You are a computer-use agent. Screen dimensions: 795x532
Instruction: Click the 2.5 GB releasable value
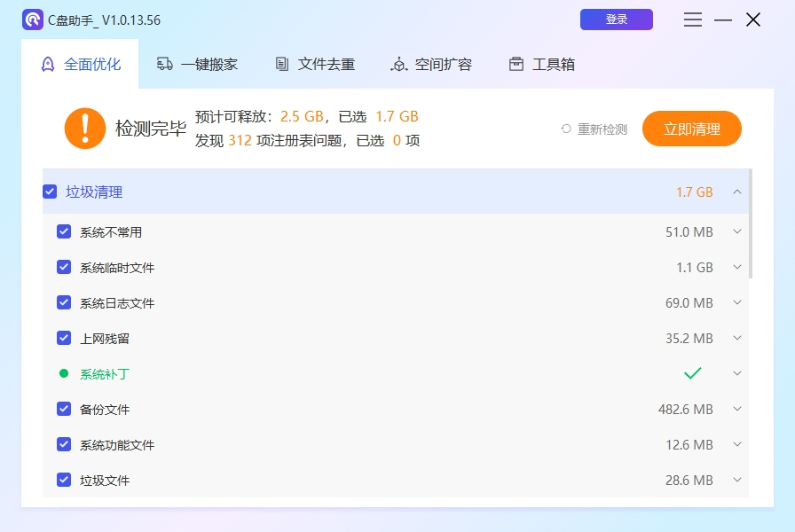302,116
